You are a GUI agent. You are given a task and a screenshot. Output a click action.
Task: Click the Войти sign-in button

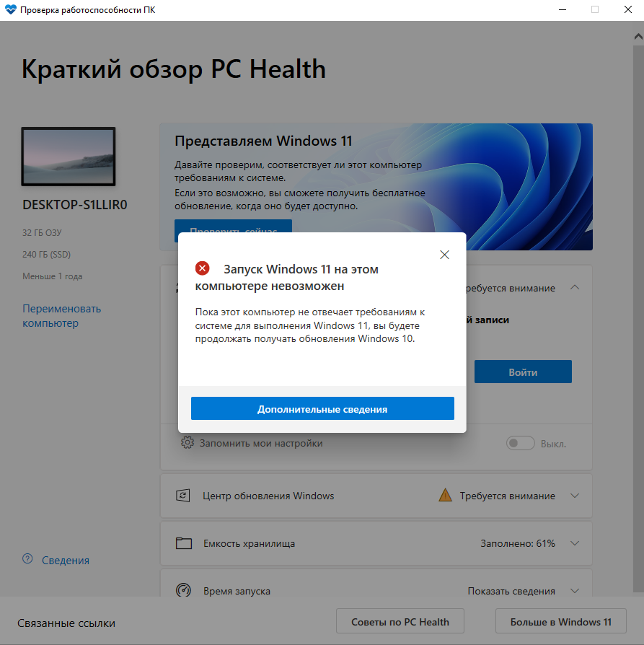[x=523, y=372]
